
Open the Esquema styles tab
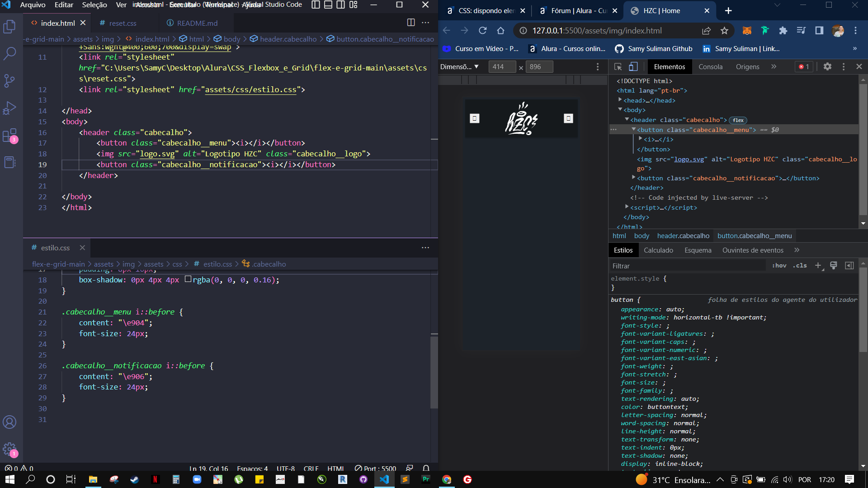click(x=698, y=250)
